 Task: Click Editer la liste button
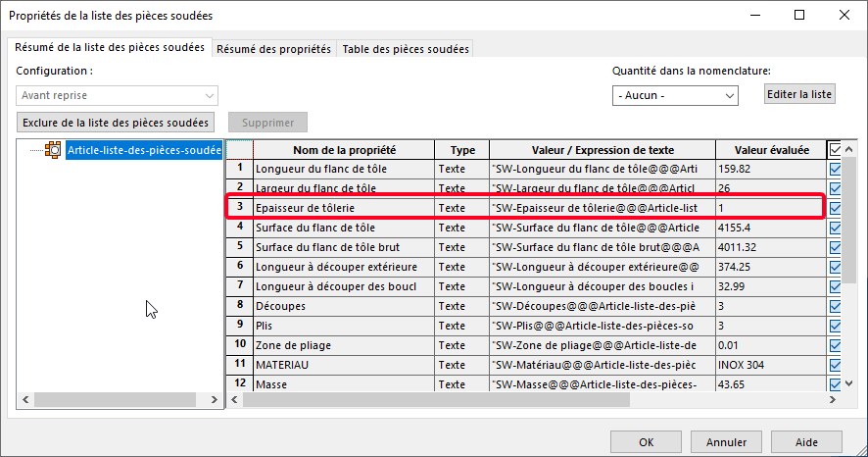[x=799, y=94]
